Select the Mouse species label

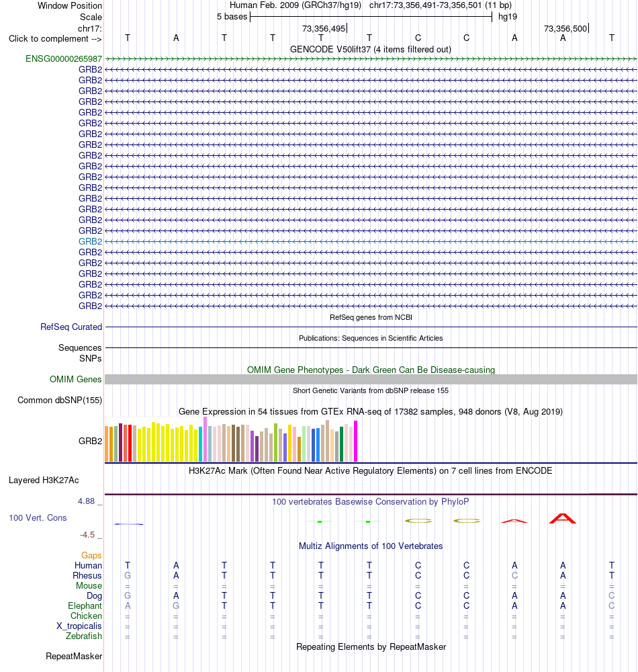(89, 585)
